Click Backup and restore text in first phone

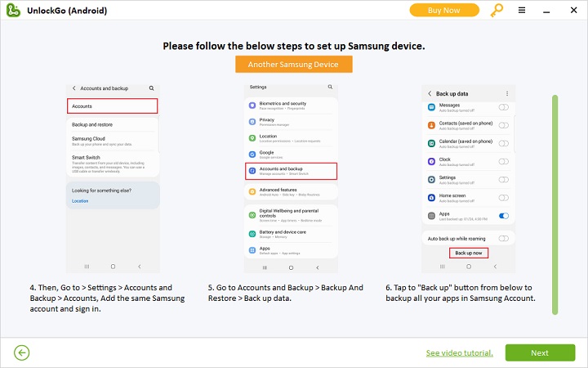tap(92, 124)
